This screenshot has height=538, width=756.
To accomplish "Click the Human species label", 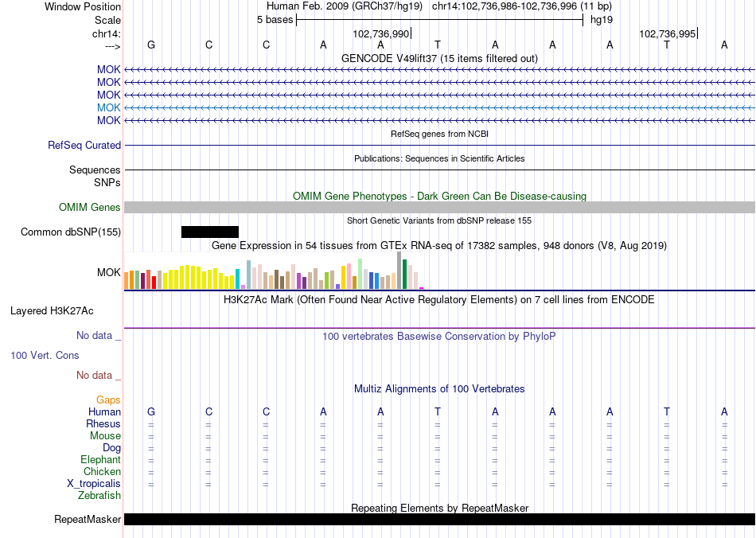I will (104, 411).
